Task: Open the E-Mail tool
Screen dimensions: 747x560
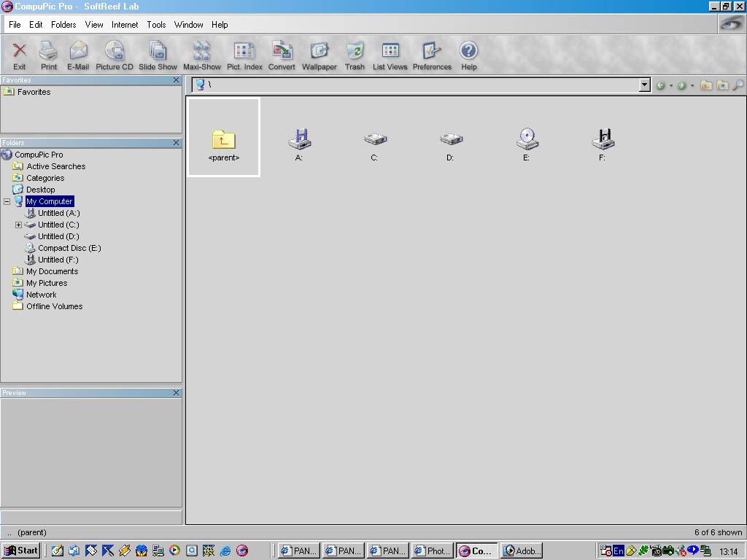Action: click(78, 55)
